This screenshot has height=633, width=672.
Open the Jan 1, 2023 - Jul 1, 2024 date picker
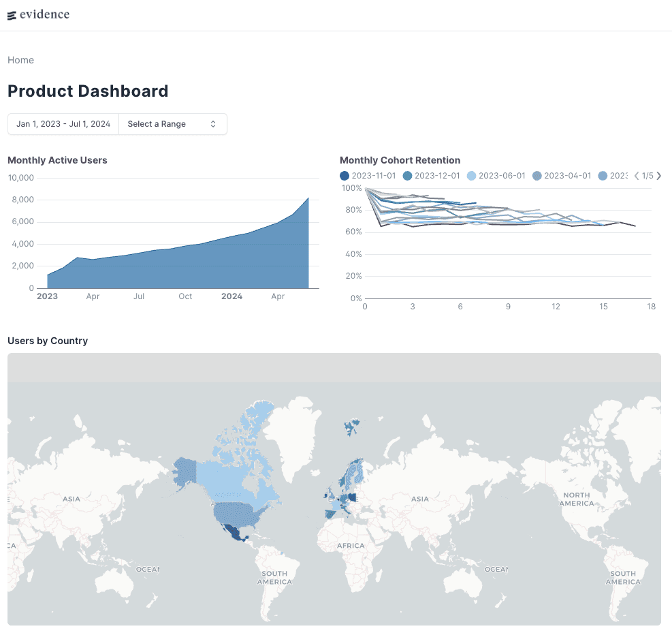point(63,124)
